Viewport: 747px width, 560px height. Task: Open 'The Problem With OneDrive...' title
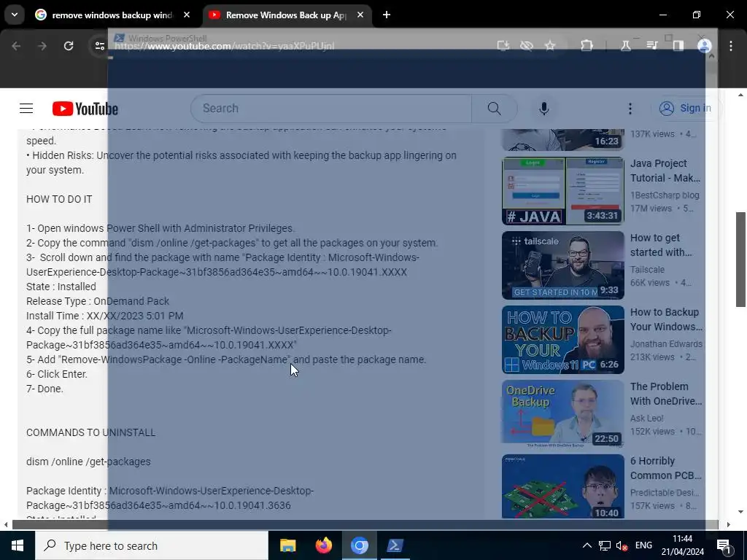666,394
